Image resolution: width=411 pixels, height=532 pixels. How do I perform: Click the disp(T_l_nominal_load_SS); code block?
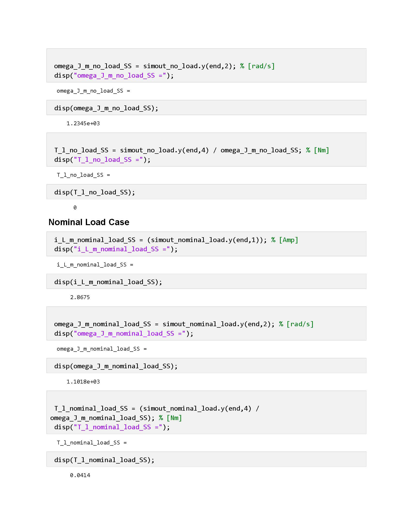(x=104, y=460)
